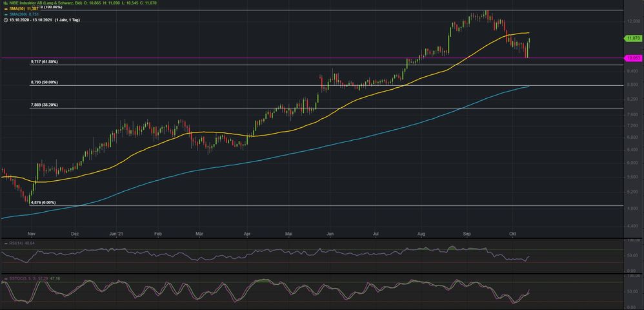Screen dimensions: 644x310
Task: Click the blue SMA(200) legend marker
Action: click(5, 14)
